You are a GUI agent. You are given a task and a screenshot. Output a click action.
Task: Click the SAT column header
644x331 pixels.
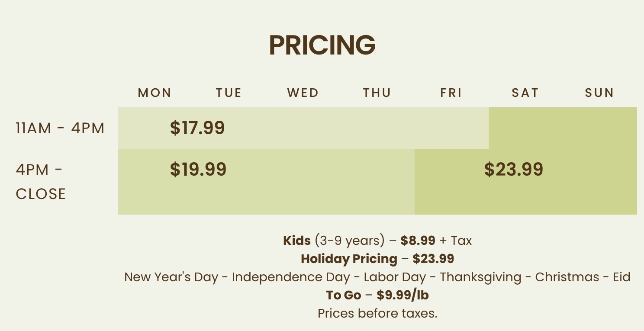point(525,93)
